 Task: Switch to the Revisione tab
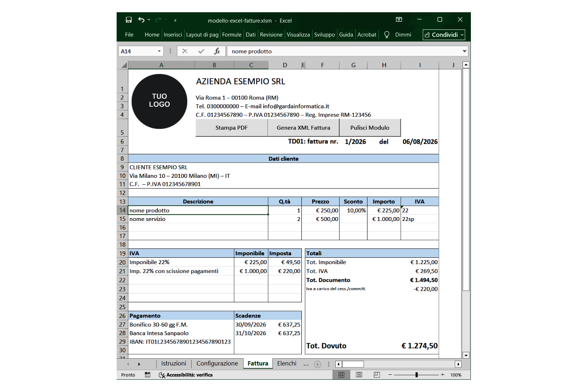271,35
